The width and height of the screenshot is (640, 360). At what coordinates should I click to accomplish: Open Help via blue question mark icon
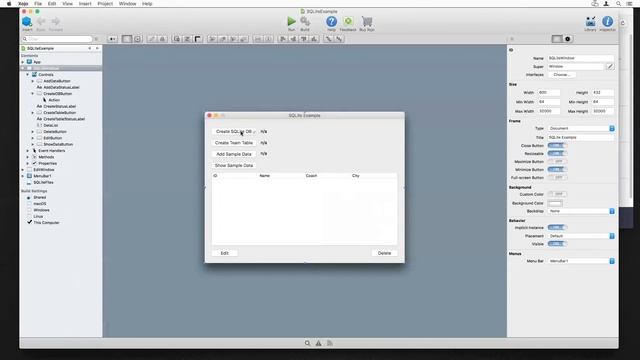(x=331, y=21)
